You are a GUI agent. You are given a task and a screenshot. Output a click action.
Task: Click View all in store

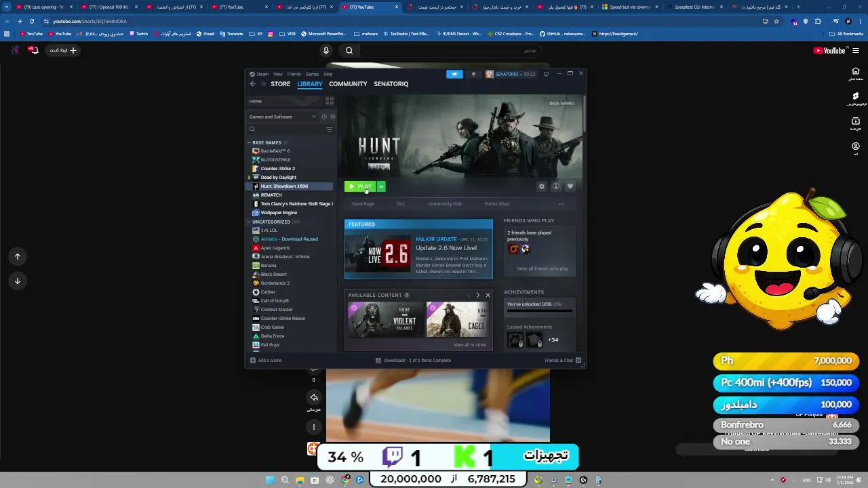point(469,345)
